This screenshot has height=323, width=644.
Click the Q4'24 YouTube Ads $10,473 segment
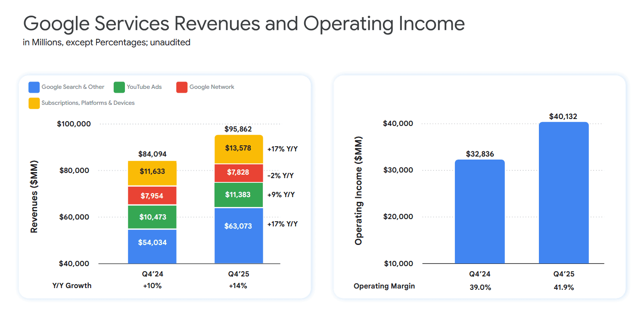tap(152, 217)
